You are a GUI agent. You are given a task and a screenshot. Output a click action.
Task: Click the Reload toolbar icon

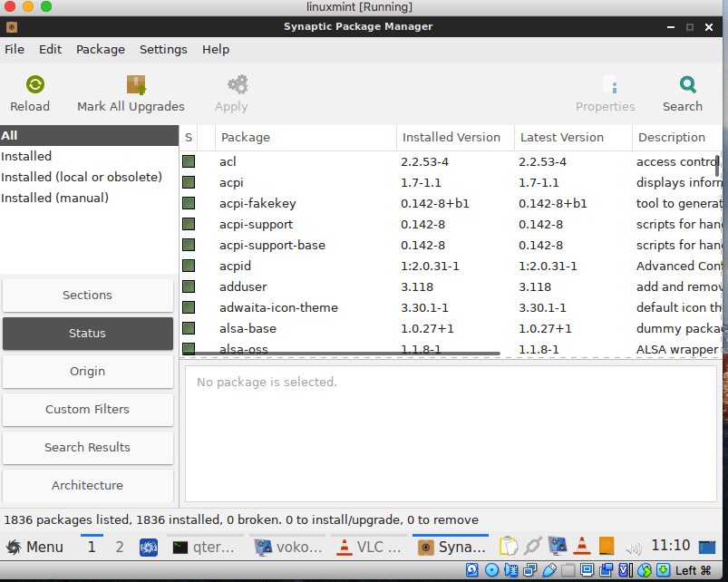point(35,84)
